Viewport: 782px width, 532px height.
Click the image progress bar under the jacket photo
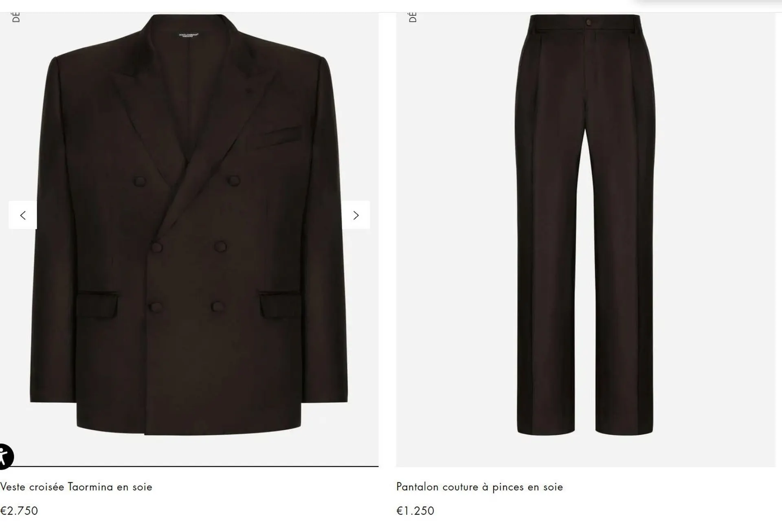click(189, 466)
